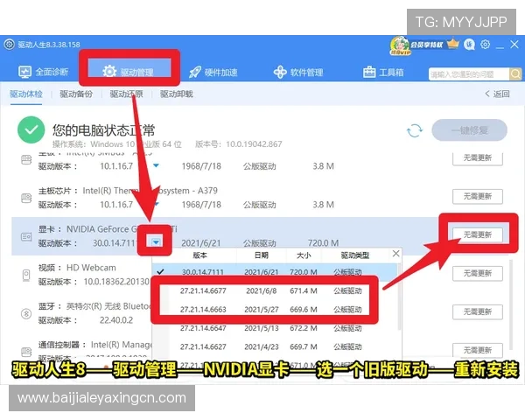This screenshot has height=420, width=525.
Task: Click the 硬件加速 rocket icon
Action: pos(195,73)
